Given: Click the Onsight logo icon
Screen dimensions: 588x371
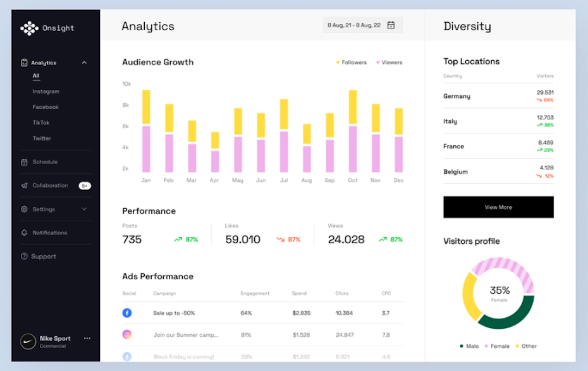Looking at the screenshot, I should (x=29, y=28).
